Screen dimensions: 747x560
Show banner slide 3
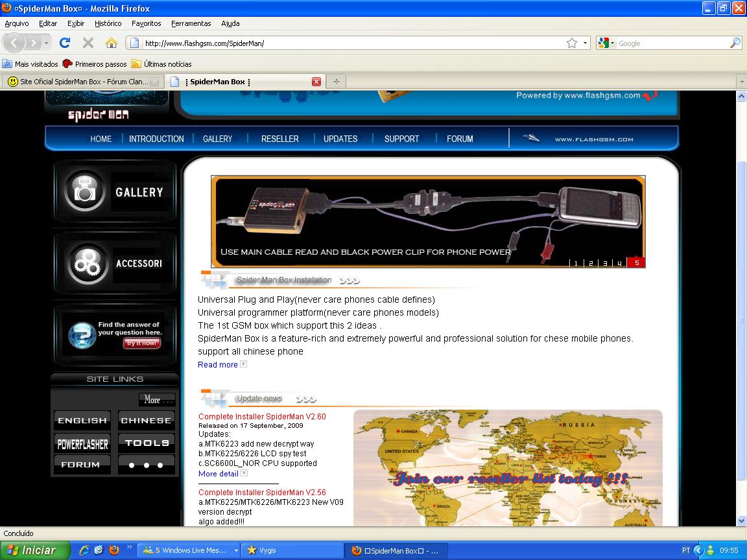(605, 263)
